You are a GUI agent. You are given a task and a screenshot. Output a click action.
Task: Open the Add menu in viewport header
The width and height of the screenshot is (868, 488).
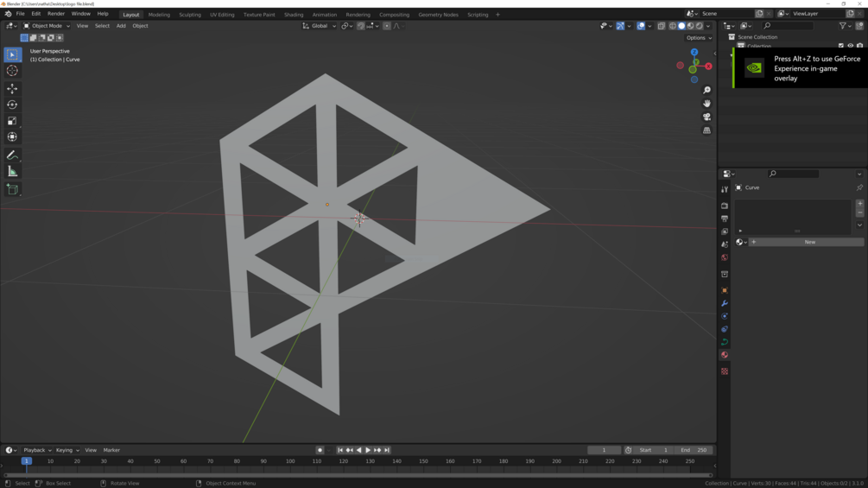coord(121,26)
